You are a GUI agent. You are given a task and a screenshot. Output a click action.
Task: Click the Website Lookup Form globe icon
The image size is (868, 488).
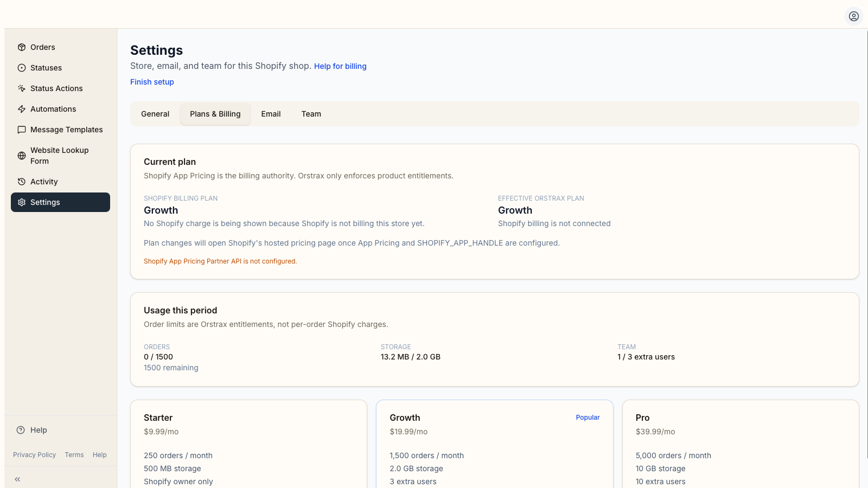(x=22, y=156)
